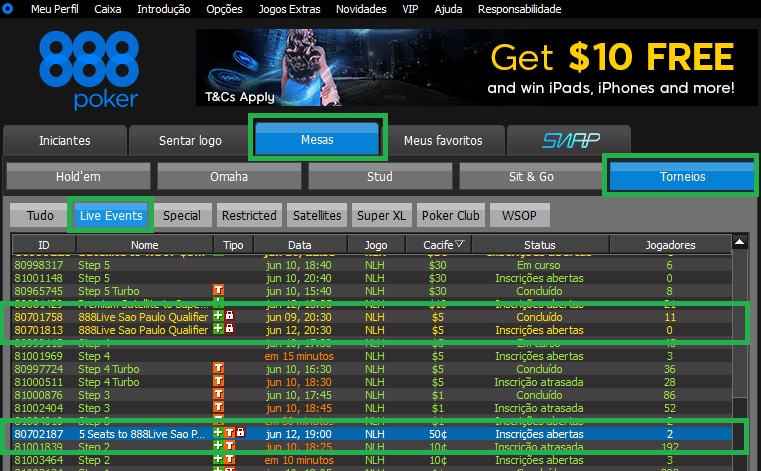Click the green plus icon on 80701758 row

(218, 316)
